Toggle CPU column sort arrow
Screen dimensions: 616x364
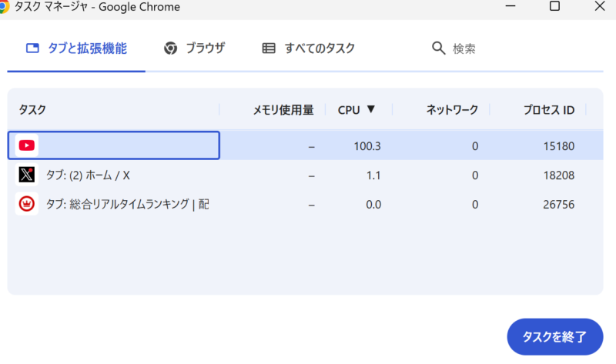click(370, 109)
